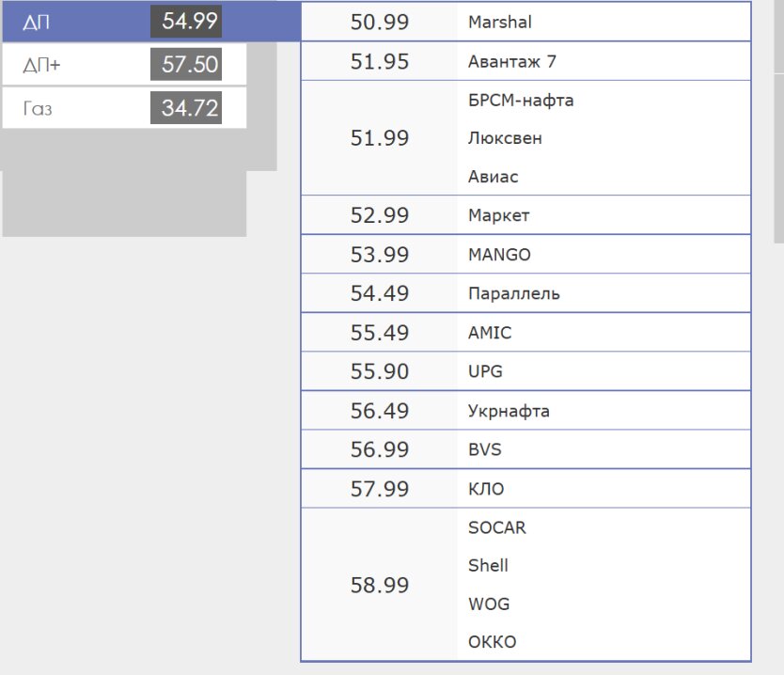Image resolution: width=784 pixels, height=675 pixels.
Task: Click the 52.99 price cell
Action: click(x=380, y=215)
